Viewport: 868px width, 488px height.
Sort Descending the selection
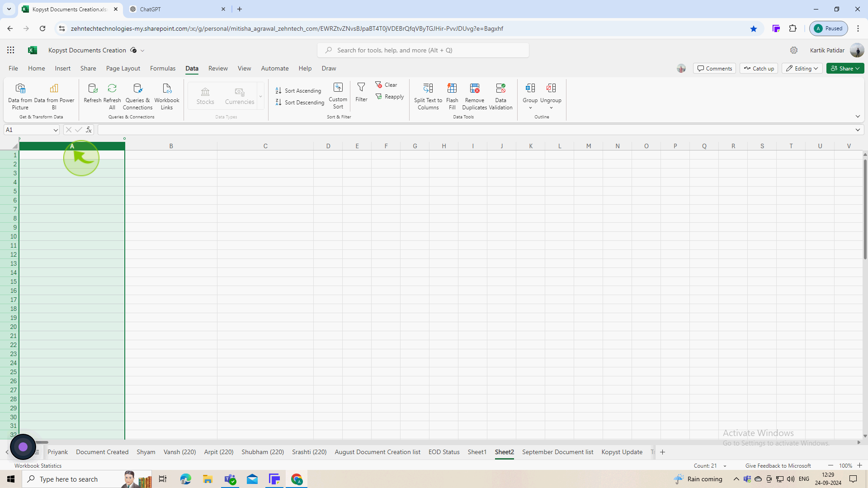[300, 103]
